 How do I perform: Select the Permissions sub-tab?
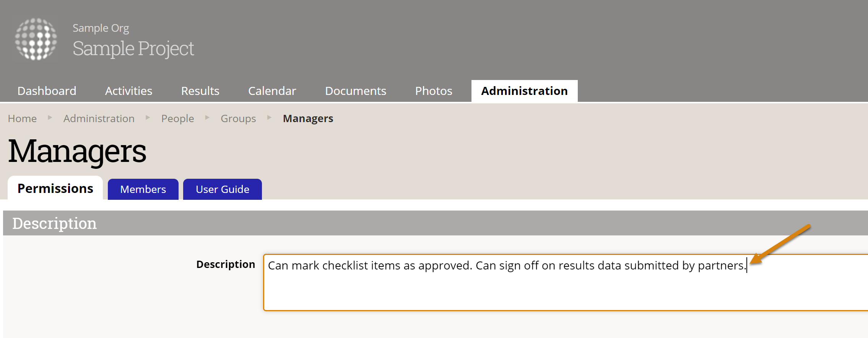point(55,189)
